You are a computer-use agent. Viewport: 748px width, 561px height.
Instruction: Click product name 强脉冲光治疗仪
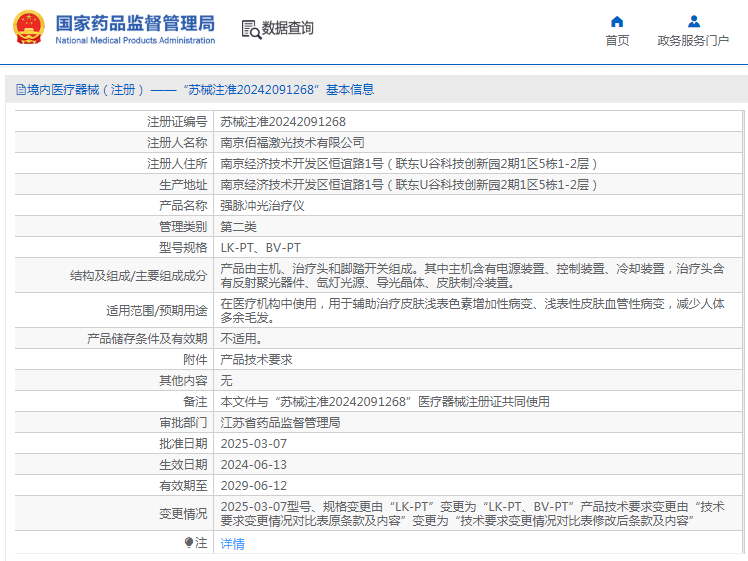[x=262, y=206]
